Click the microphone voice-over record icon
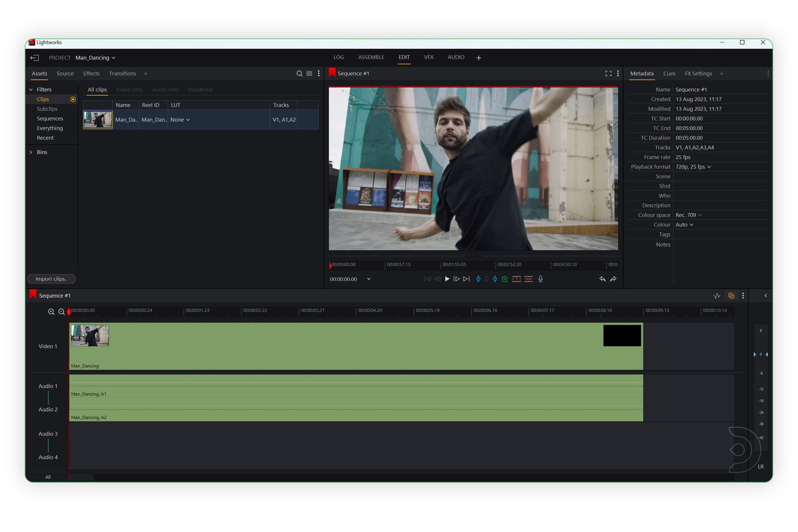The width and height of the screenshot is (798, 532). (x=540, y=279)
